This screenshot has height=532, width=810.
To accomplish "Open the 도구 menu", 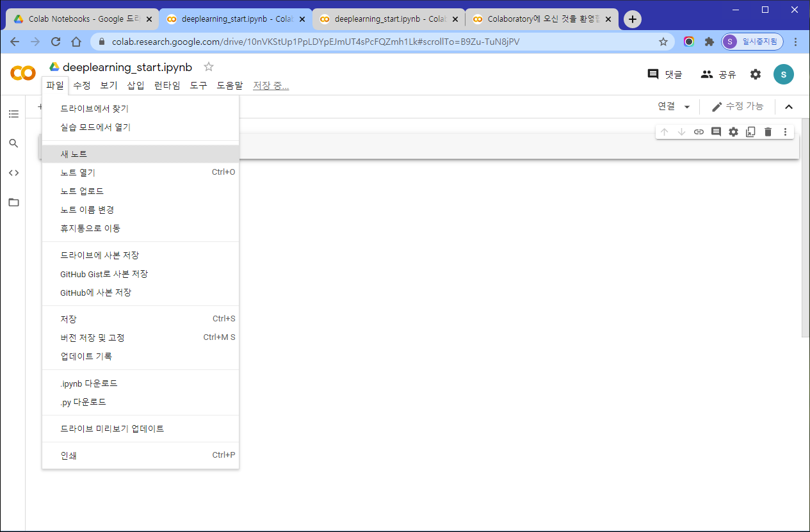I will point(198,86).
